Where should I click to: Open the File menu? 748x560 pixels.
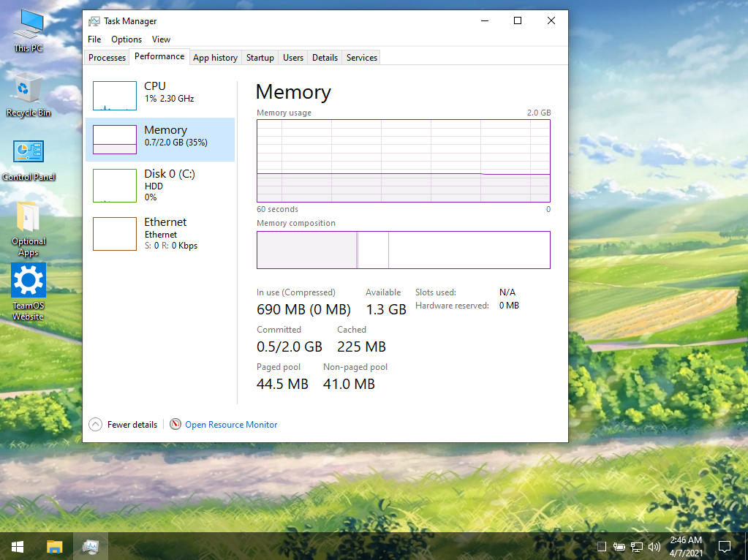tap(94, 39)
